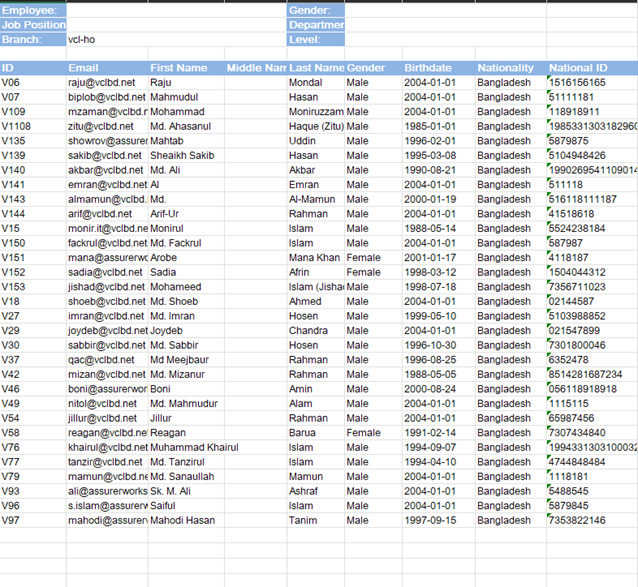638x587 pixels.
Task: Click first name 'Monirul'
Action: click(x=186, y=229)
